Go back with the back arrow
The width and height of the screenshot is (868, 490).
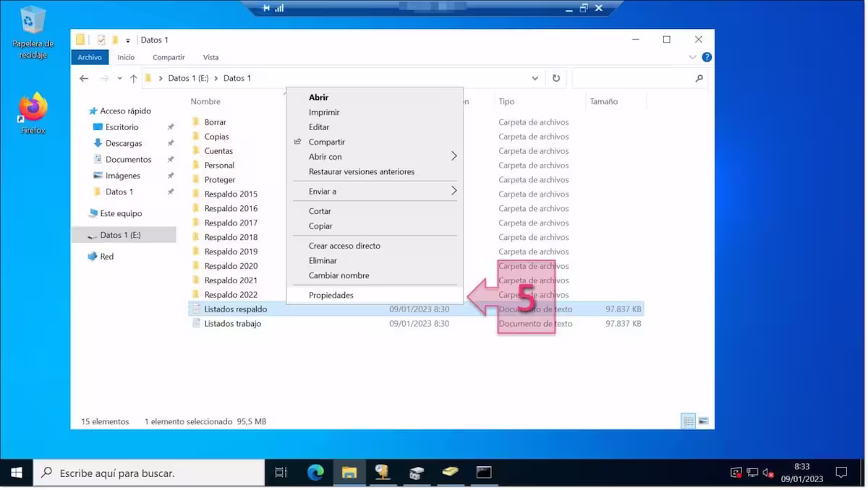[x=84, y=78]
